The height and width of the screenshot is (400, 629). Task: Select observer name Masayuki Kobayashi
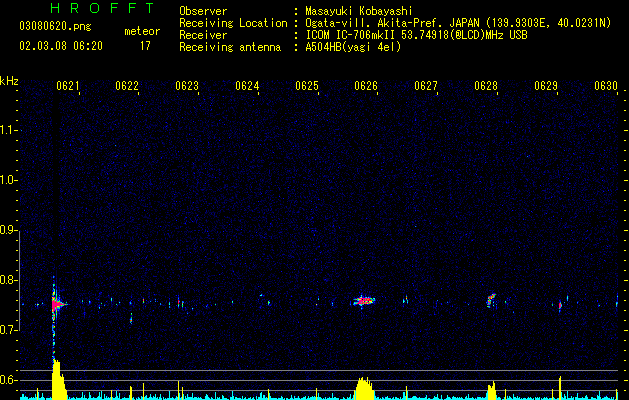point(359,11)
